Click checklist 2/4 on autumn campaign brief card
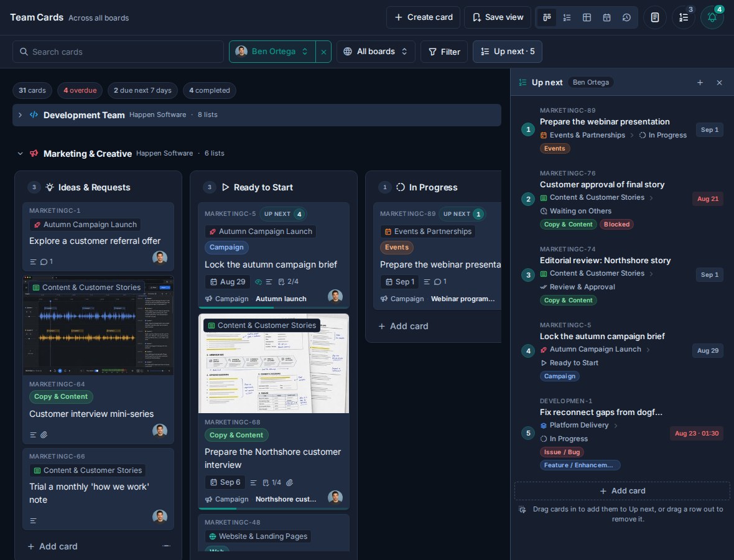Image resolution: width=734 pixels, height=560 pixels. click(289, 282)
